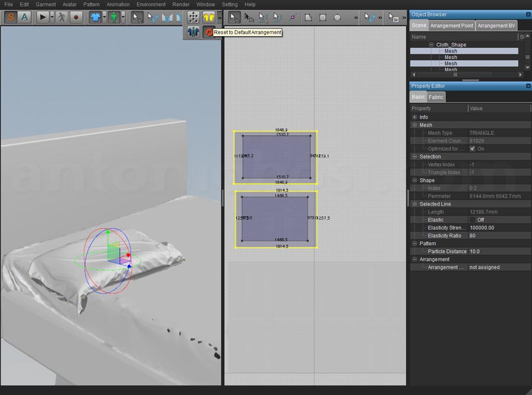Screen dimensions: 532x395
Task: Toggle the Optimized for On checkbox
Action: (x=472, y=148)
